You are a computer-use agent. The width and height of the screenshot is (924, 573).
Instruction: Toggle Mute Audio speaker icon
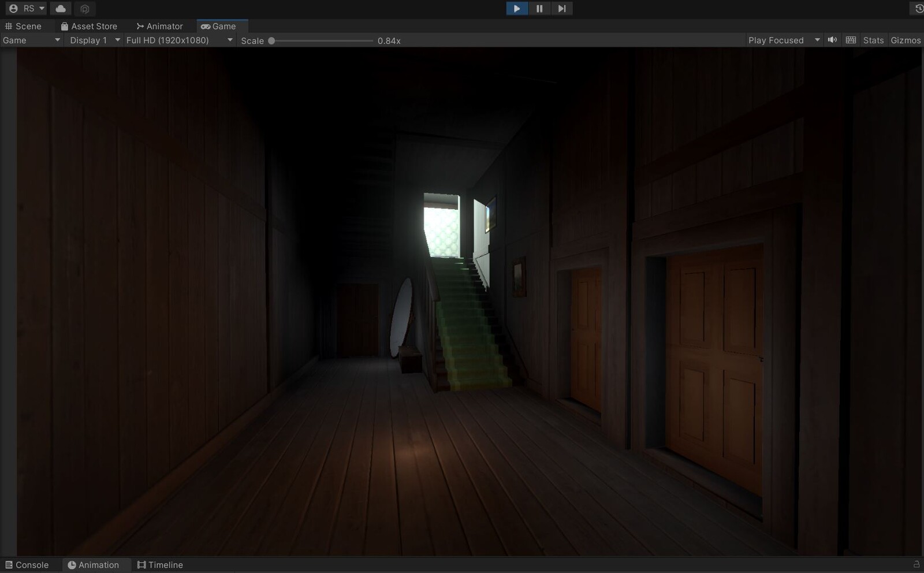click(x=832, y=40)
